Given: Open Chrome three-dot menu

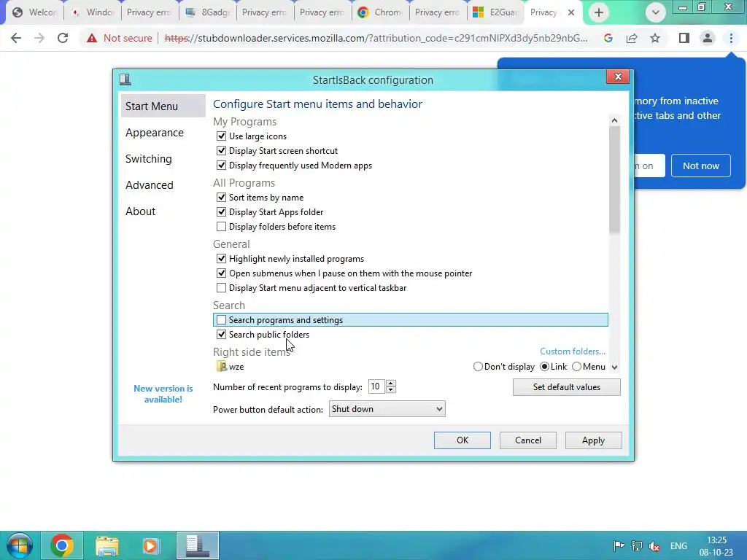Looking at the screenshot, I should (731, 38).
